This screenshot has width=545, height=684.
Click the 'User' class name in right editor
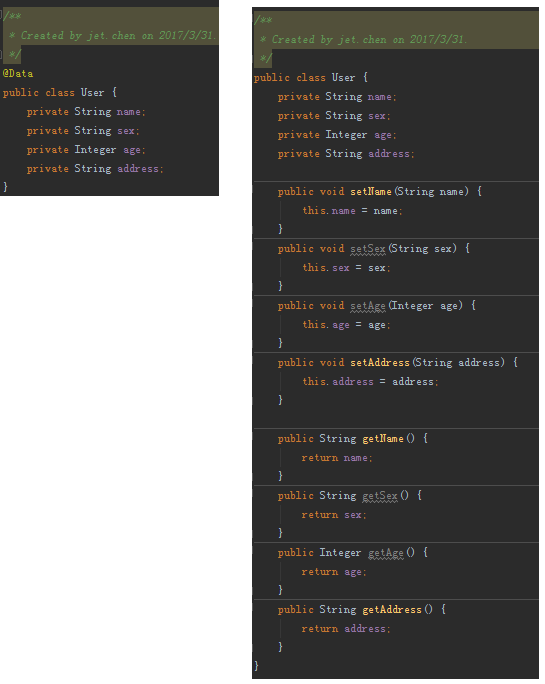(x=343, y=78)
